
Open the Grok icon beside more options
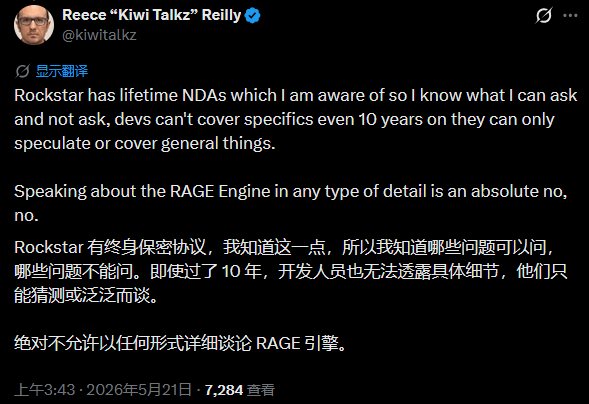click(544, 15)
